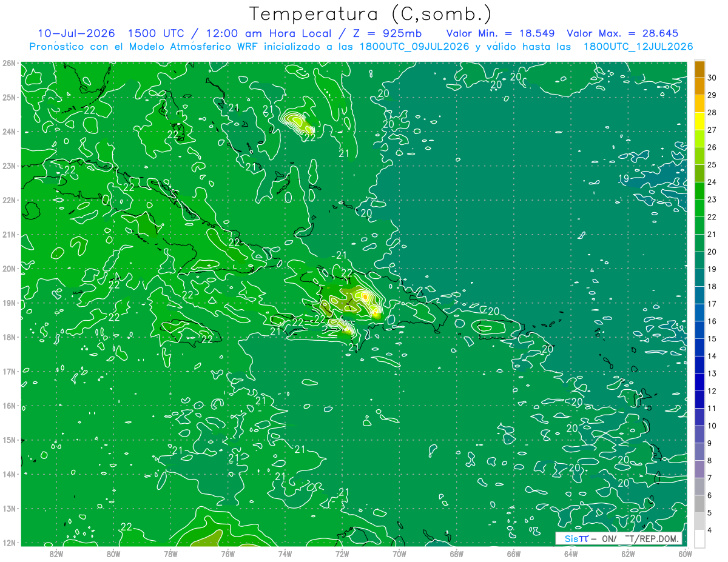Click the longitude label '64W'

coord(571,554)
